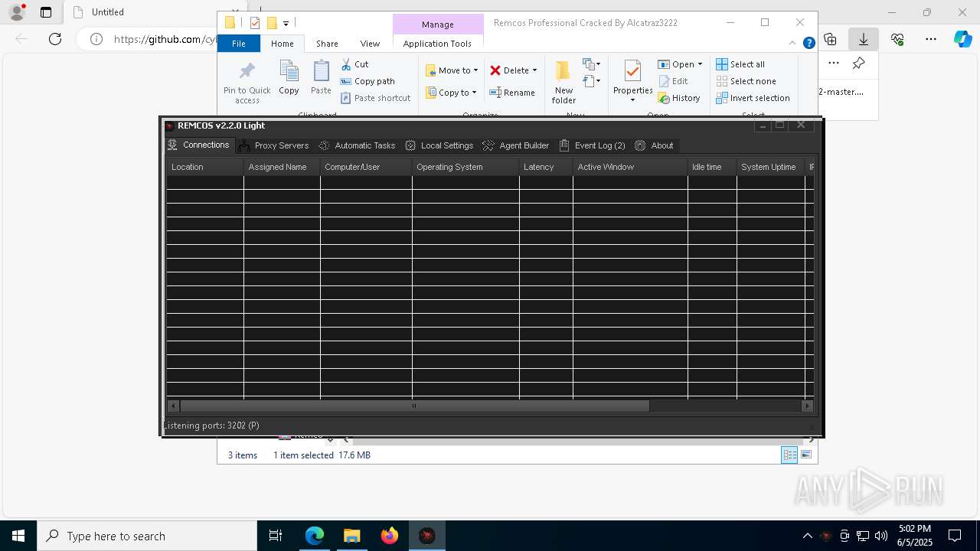
Task: Click Invert selection in the ribbon
Action: click(x=753, y=98)
